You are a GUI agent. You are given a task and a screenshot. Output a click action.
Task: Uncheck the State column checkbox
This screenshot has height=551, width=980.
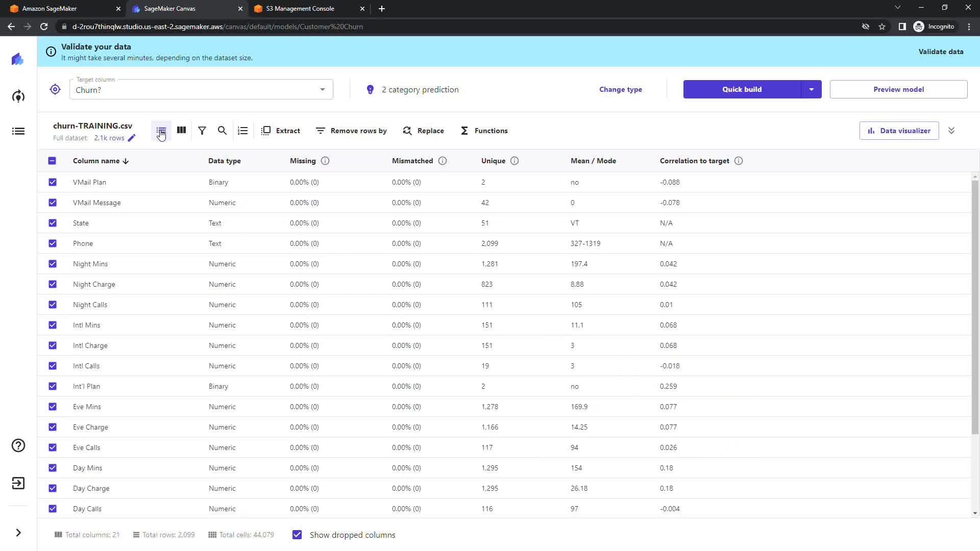[x=53, y=223]
